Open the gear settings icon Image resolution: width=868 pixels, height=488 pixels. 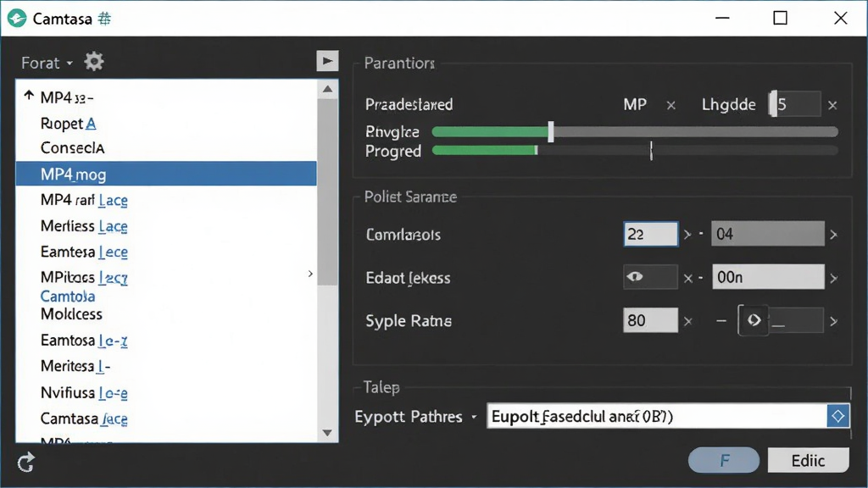(94, 61)
